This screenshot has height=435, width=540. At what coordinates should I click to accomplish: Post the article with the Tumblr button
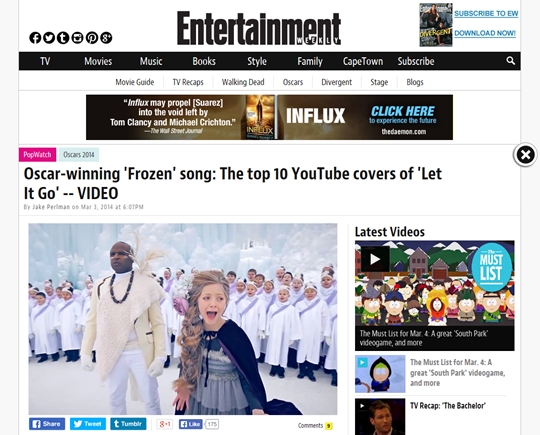pos(128,424)
